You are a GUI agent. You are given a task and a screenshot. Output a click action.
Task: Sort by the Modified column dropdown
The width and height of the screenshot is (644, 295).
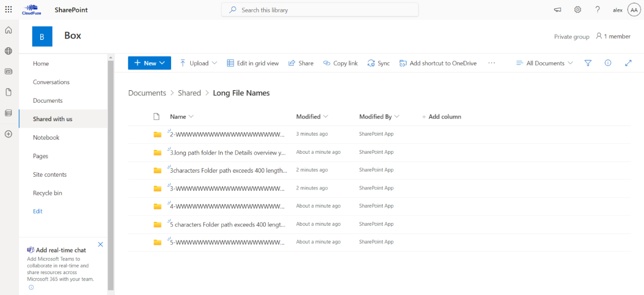click(312, 116)
